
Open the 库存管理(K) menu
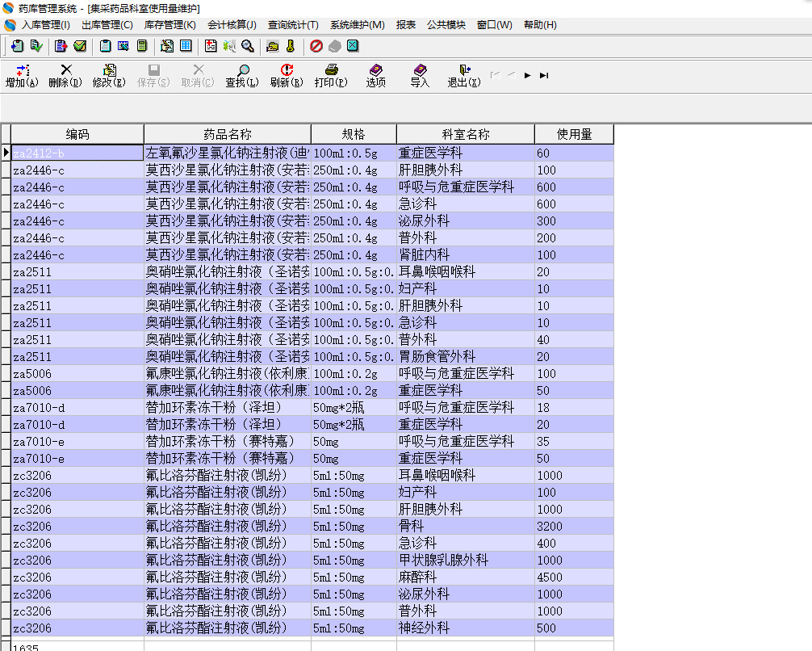pos(170,25)
